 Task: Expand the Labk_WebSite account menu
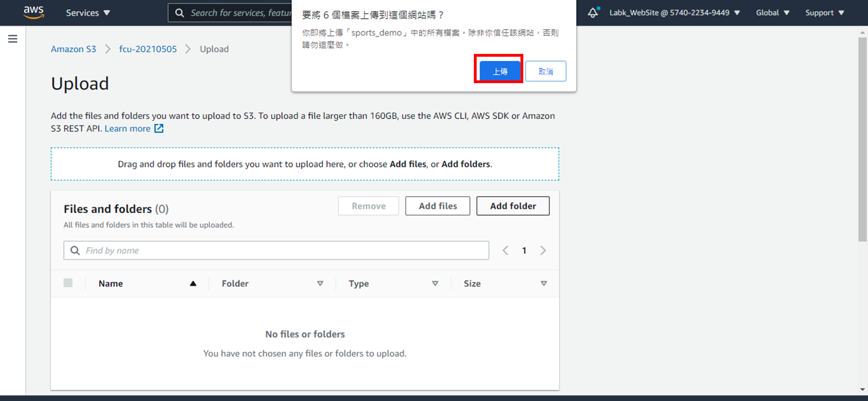click(675, 12)
